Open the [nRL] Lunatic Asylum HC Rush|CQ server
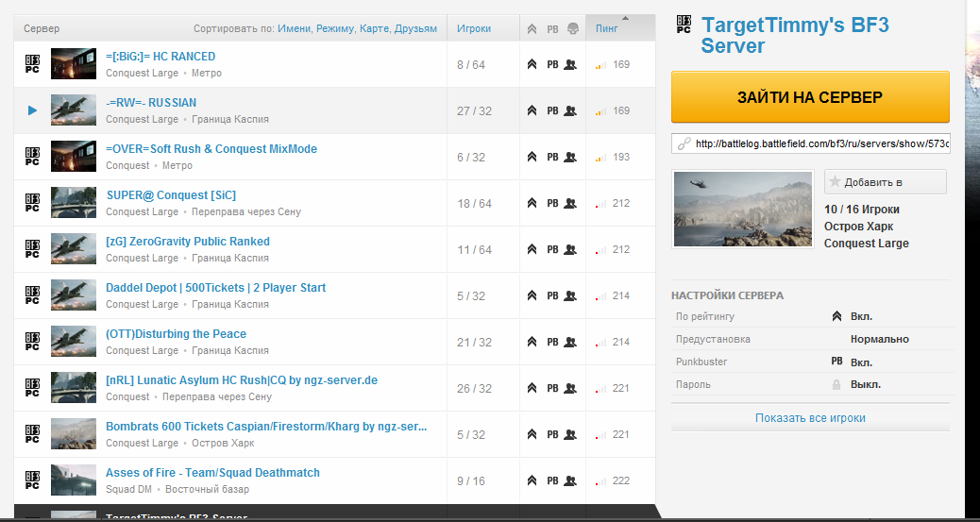This screenshot has height=522, width=980. click(242, 380)
